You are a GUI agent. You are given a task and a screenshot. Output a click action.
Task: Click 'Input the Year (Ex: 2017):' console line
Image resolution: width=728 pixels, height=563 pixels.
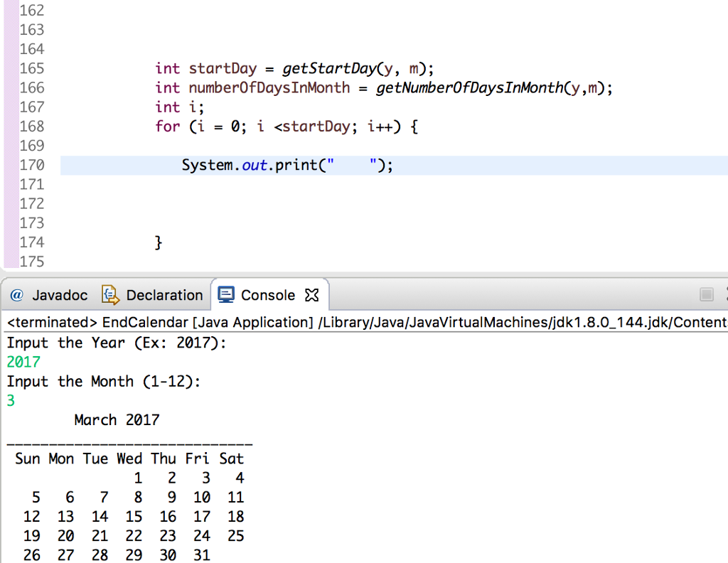pos(117,343)
